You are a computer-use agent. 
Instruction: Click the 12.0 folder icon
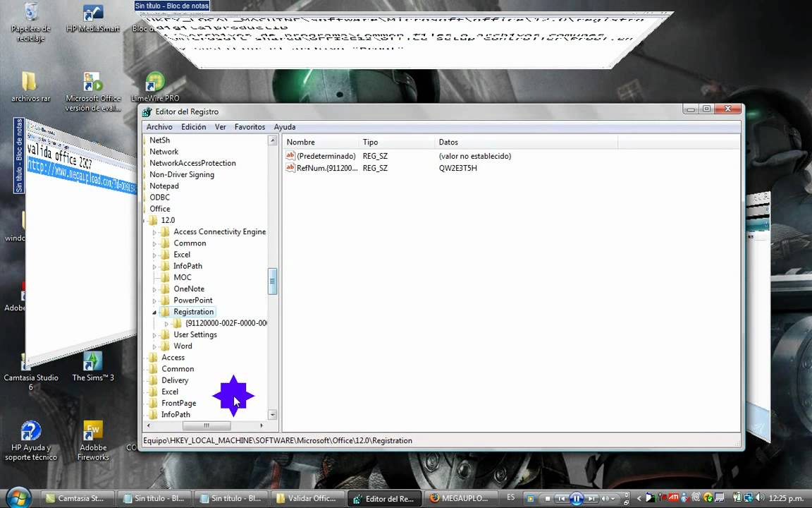[153, 220]
